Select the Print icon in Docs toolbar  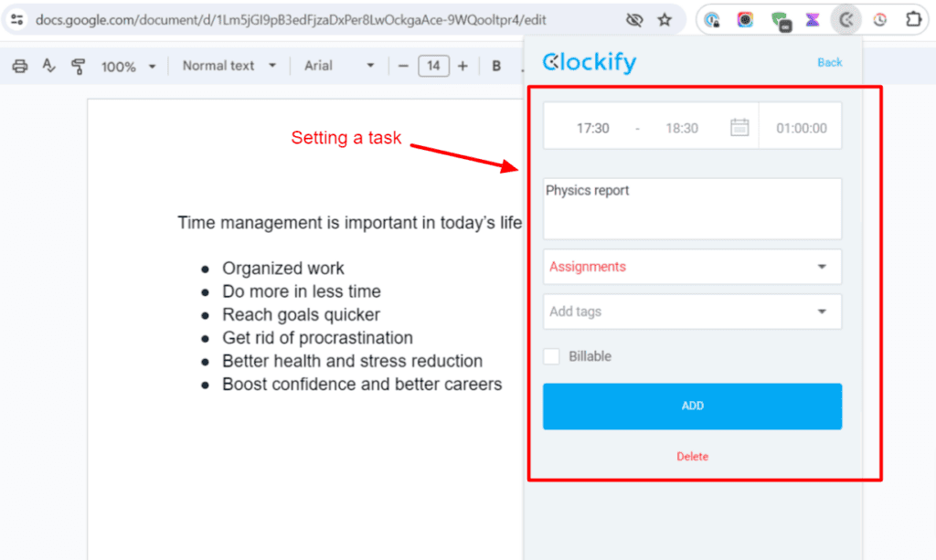(19, 65)
